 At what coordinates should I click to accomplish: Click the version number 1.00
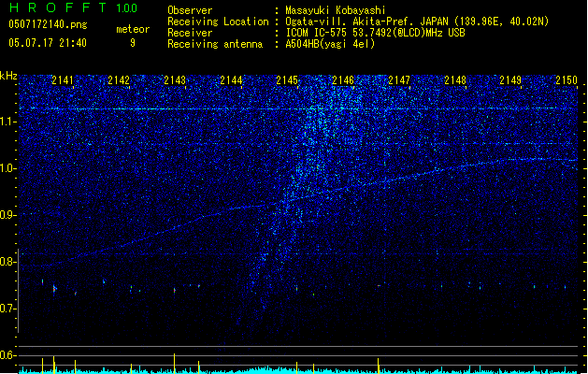pos(127,7)
